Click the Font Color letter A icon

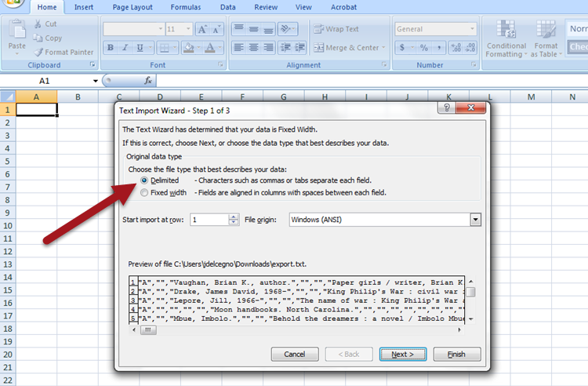[x=210, y=48]
